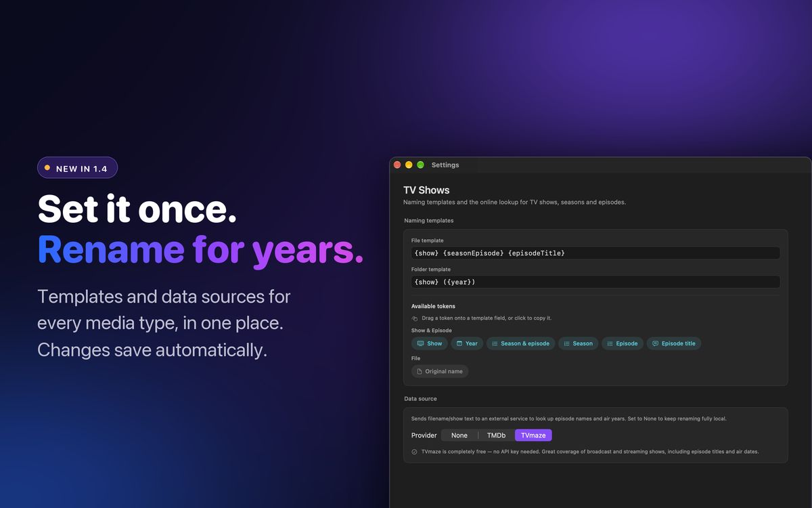Minimize the Settings window
This screenshot has height=508, width=812.
pos(409,165)
